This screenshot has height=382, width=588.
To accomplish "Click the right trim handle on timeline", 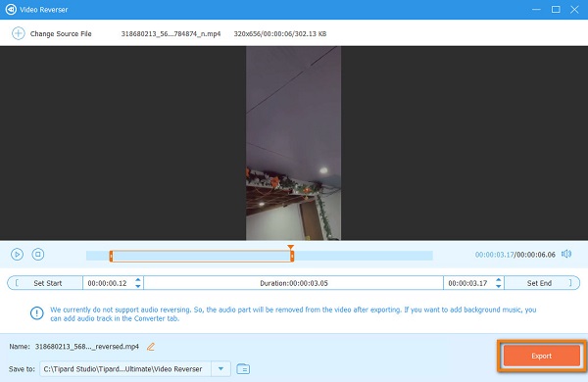I will click(292, 256).
